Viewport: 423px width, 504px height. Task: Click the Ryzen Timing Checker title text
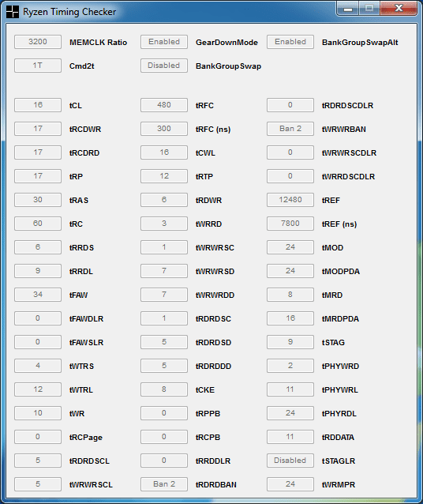pos(69,12)
